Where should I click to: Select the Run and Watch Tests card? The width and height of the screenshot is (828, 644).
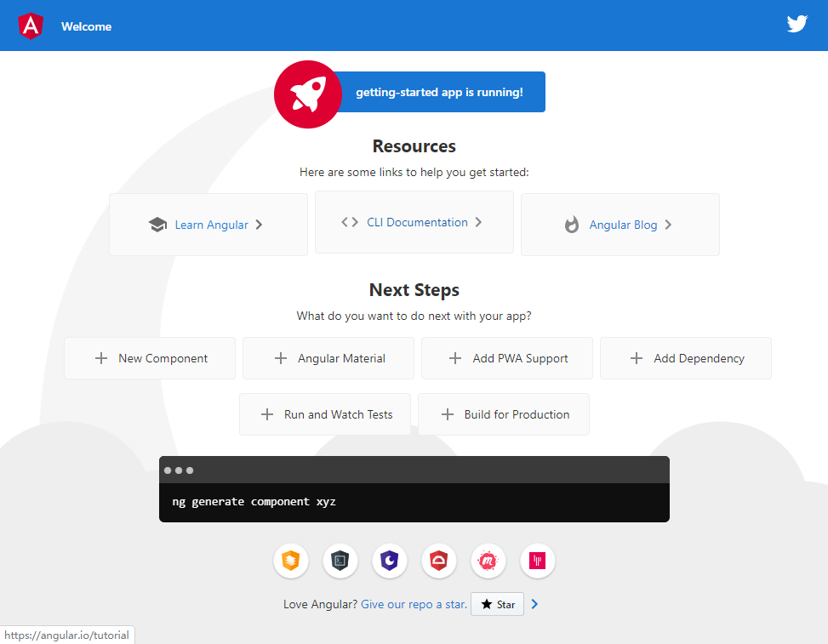click(x=325, y=414)
